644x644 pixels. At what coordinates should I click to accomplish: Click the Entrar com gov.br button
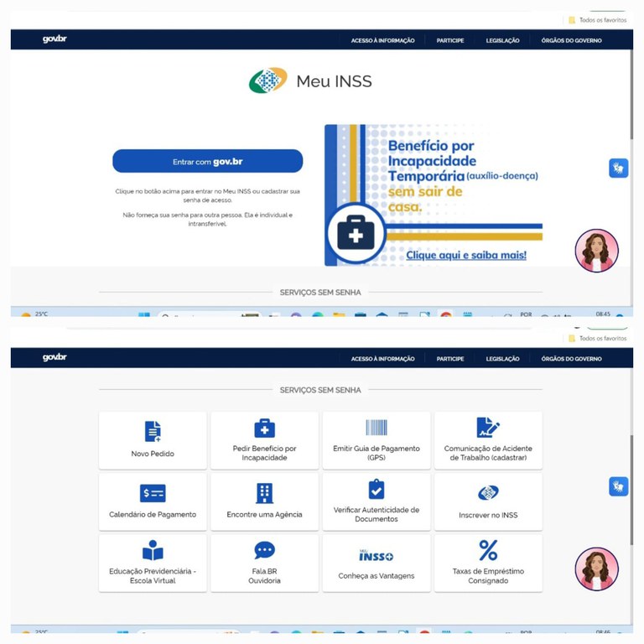207,161
